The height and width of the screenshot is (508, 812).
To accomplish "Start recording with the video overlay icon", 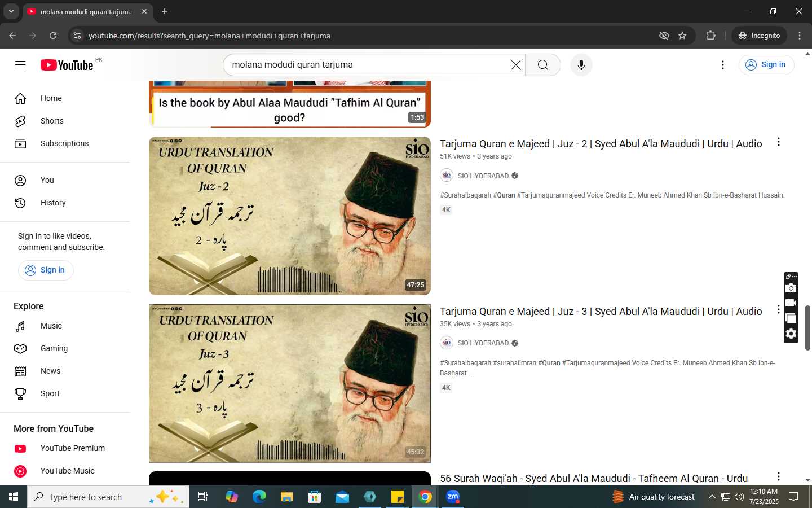I will coord(791,303).
